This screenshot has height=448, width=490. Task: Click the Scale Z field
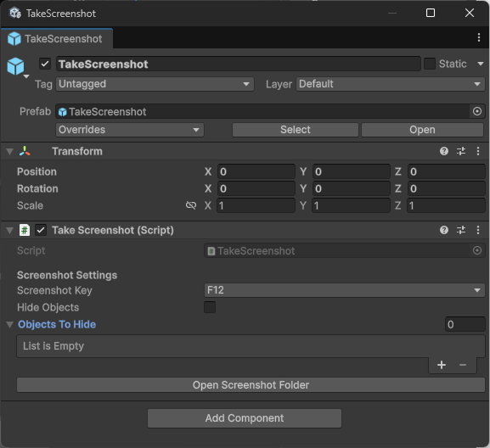tap(446, 205)
